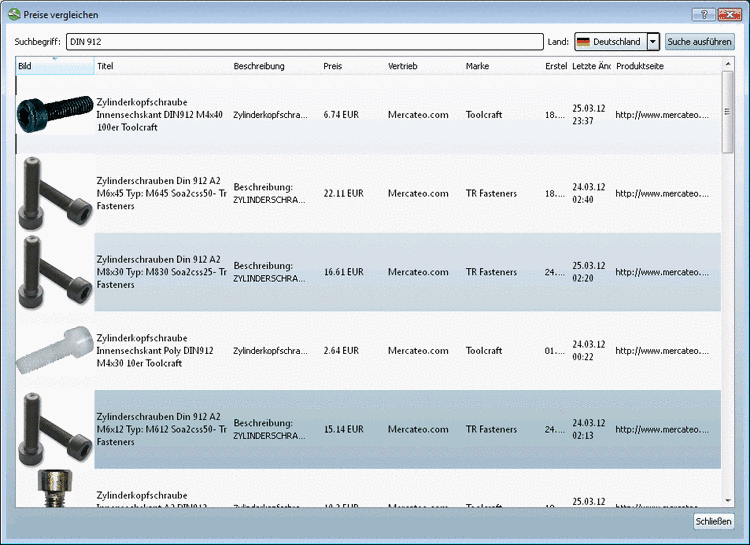Viewport: 750px width, 545px height.
Task: Click the Preise vergleichen app icon in title bar
Action: coord(14,14)
